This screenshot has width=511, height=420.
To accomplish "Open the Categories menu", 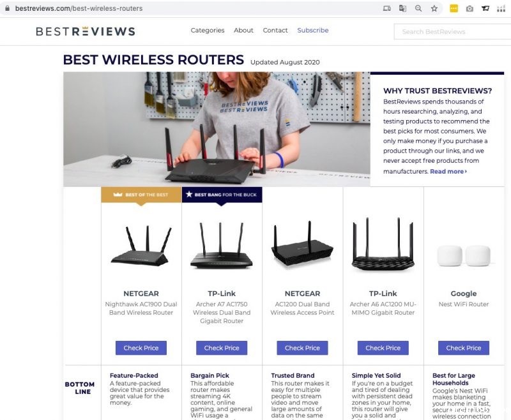I will click(x=208, y=30).
